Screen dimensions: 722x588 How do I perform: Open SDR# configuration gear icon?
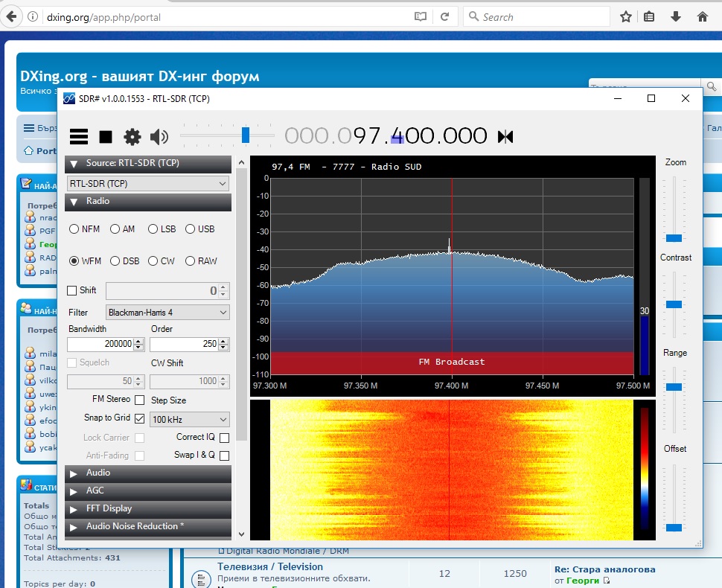pos(132,137)
